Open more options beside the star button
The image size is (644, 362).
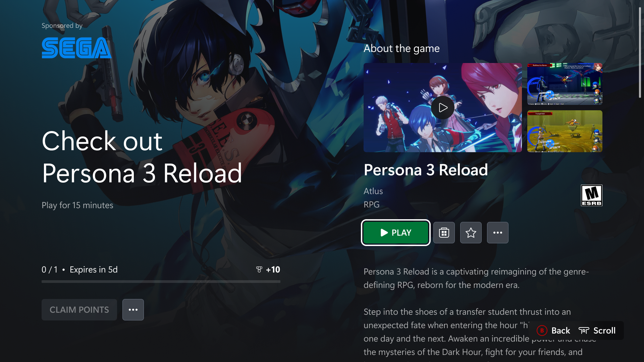point(498,233)
